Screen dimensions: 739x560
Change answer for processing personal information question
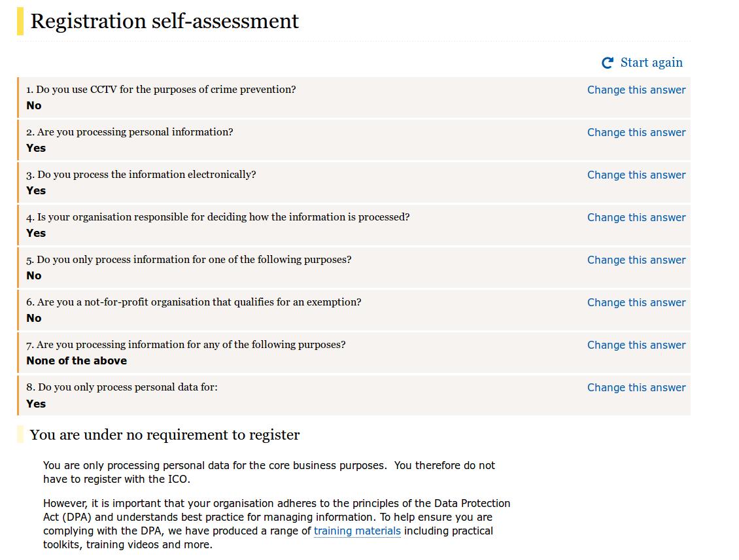pos(636,132)
